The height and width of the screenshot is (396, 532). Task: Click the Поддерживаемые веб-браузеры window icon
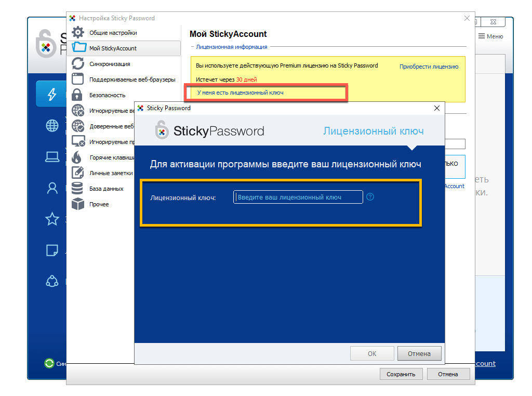[78, 80]
